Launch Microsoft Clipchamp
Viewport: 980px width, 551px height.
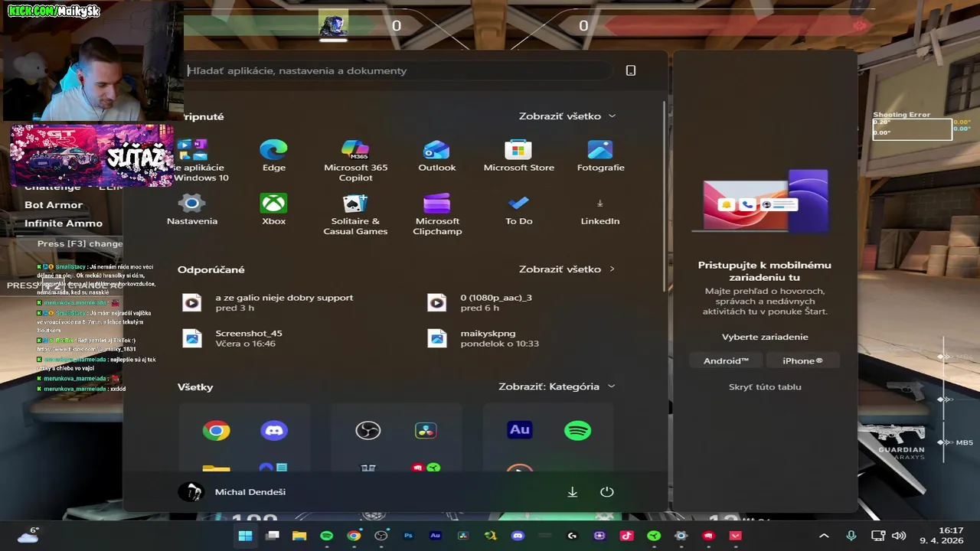click(x=436, y=214)
